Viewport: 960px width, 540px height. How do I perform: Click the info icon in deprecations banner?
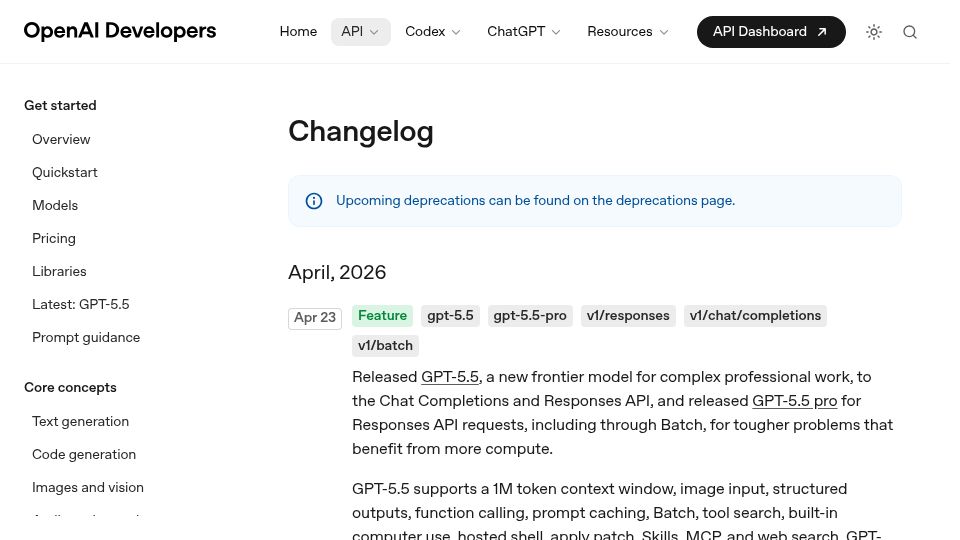pos(313,201)
